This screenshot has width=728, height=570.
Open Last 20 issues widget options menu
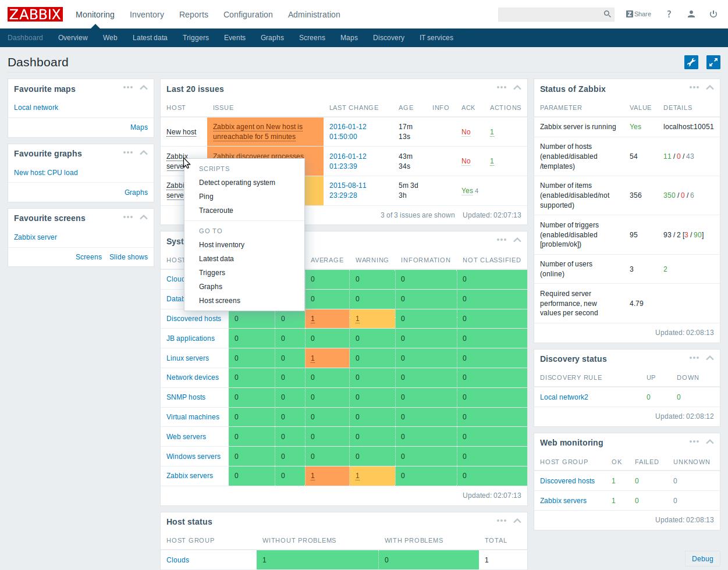coord(501,88)
